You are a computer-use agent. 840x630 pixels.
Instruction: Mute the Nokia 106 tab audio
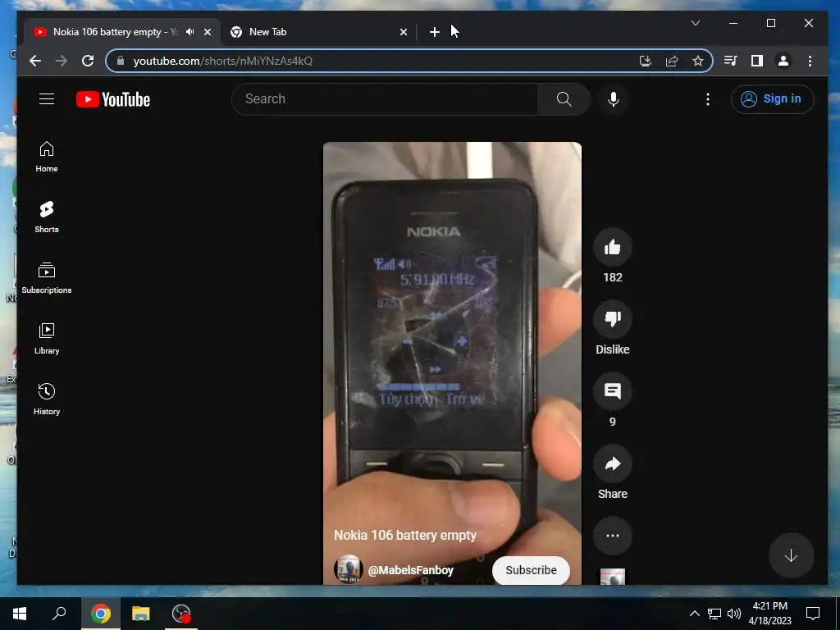pyautogui.click(x=190, y=32)
